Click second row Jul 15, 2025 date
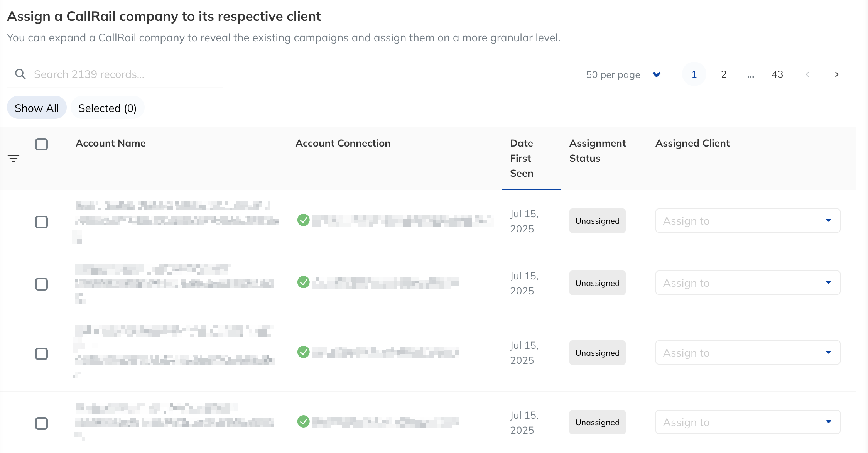 524,283
